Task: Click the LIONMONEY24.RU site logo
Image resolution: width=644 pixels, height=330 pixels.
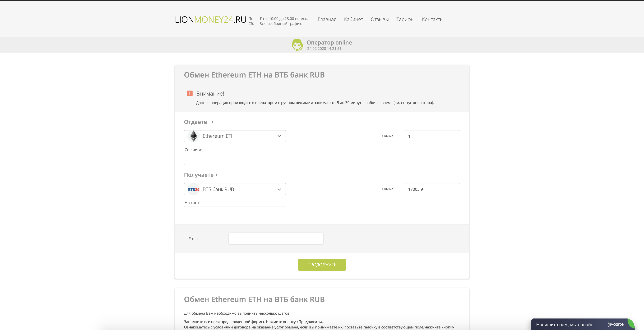Action: tap(210, 20)
